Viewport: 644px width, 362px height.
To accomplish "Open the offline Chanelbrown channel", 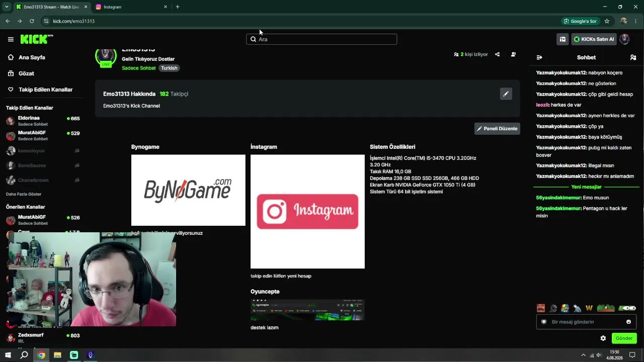I will pyautogui.click(x=43, y=180).
